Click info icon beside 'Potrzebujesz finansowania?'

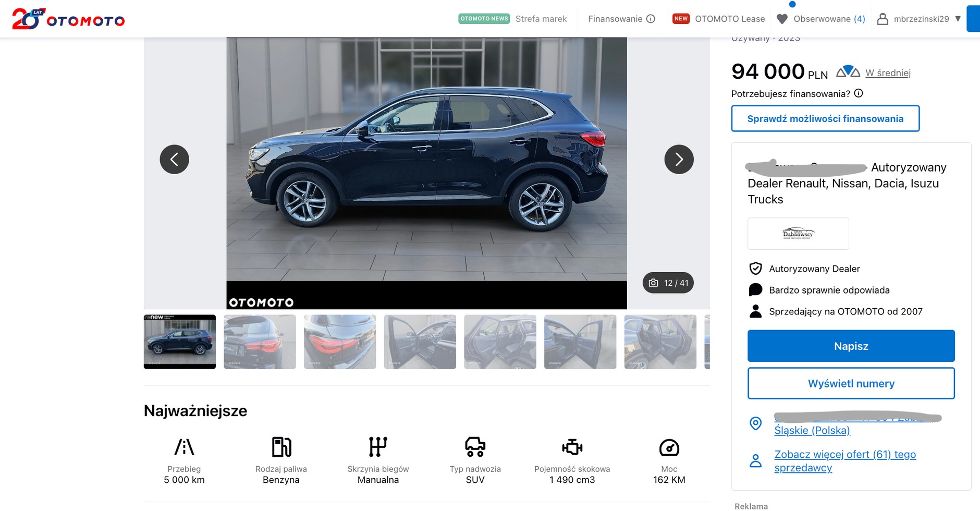pyautogui.click(x=859, y=93)
